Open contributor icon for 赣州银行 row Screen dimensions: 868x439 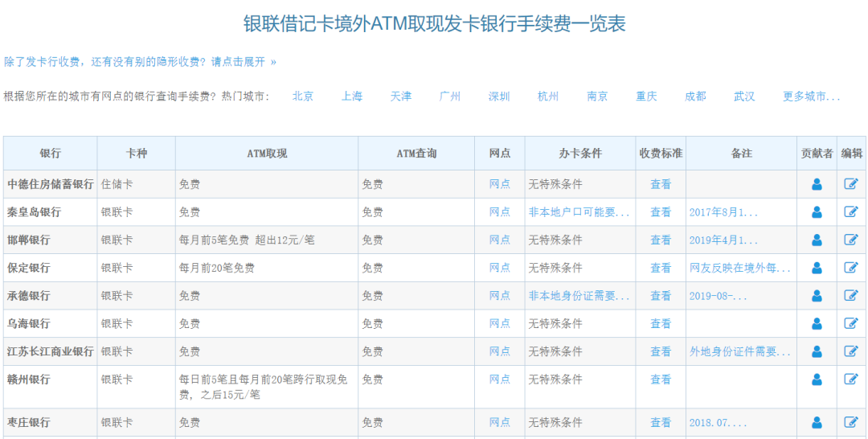pos(817,380)
